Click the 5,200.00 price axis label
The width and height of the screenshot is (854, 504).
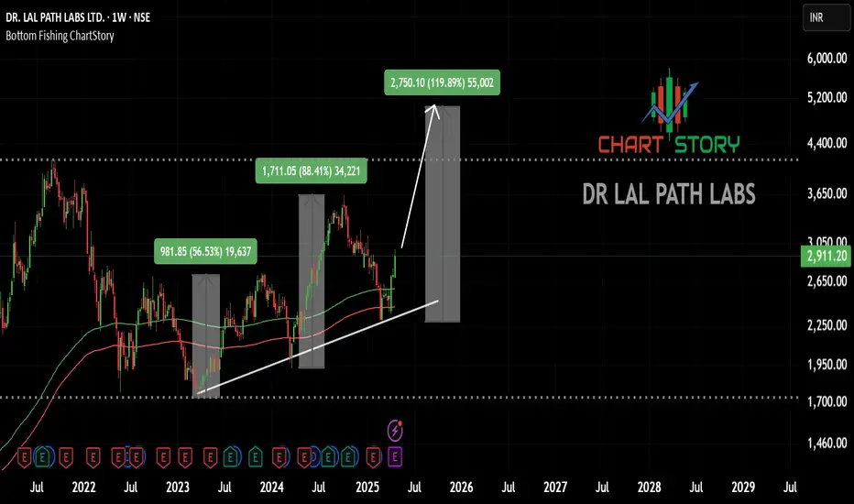pyautogui.click(x=827, y=97)
